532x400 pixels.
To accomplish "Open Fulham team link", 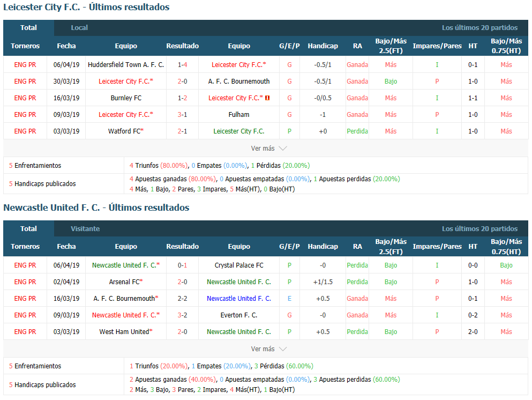I will click(x=239, y=114).
